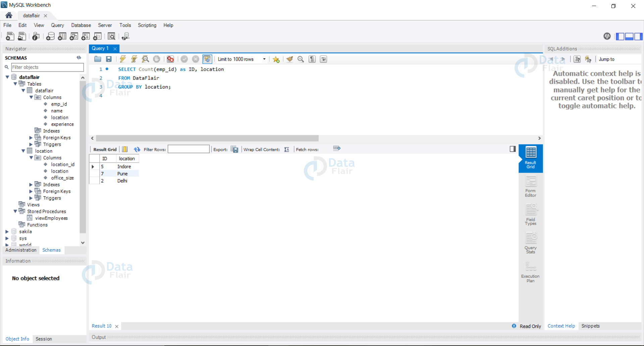The height and width of the screenshot is (346, 644).
Task: Create new view toolbar icon
Action: [x=74, y=36]
